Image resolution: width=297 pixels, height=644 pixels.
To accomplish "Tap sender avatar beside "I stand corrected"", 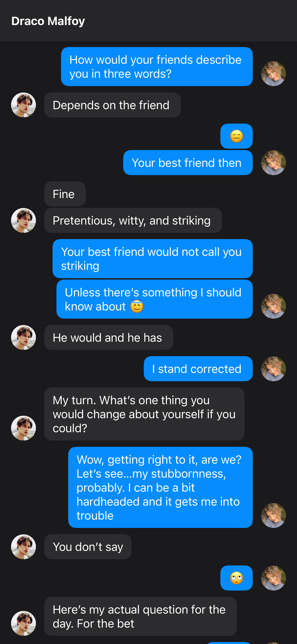I will pyautogui.click(x=273, y=369).
